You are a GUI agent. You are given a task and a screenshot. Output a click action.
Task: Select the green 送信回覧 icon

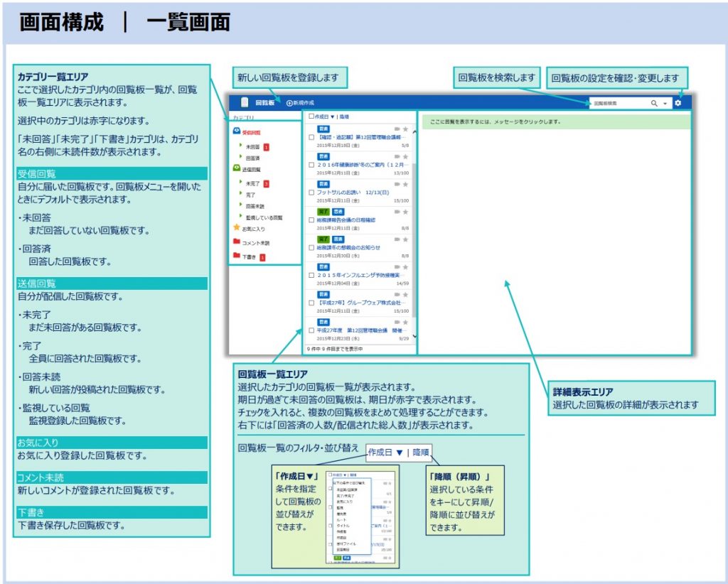tap(236, 169)
